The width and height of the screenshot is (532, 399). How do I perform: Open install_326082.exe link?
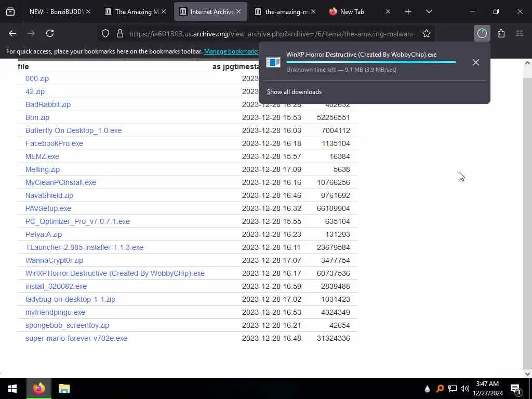[x=56, y=286]
